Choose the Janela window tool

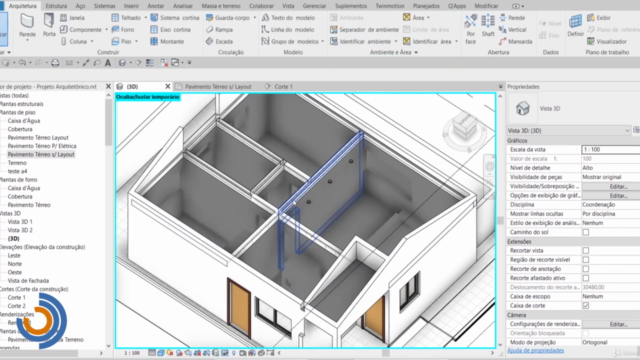point(72,18)
